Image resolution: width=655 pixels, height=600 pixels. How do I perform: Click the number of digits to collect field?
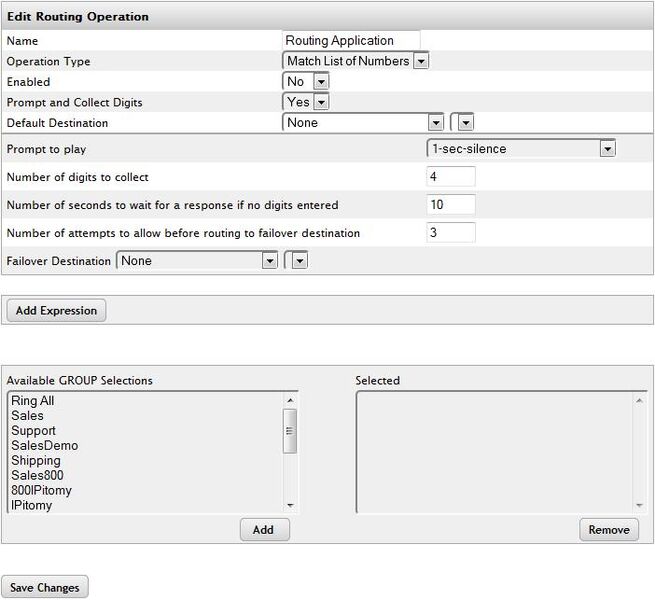click(450, 177)
